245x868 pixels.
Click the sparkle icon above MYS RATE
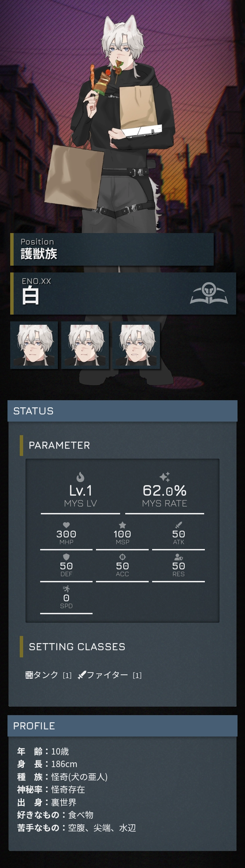[165, 477]
